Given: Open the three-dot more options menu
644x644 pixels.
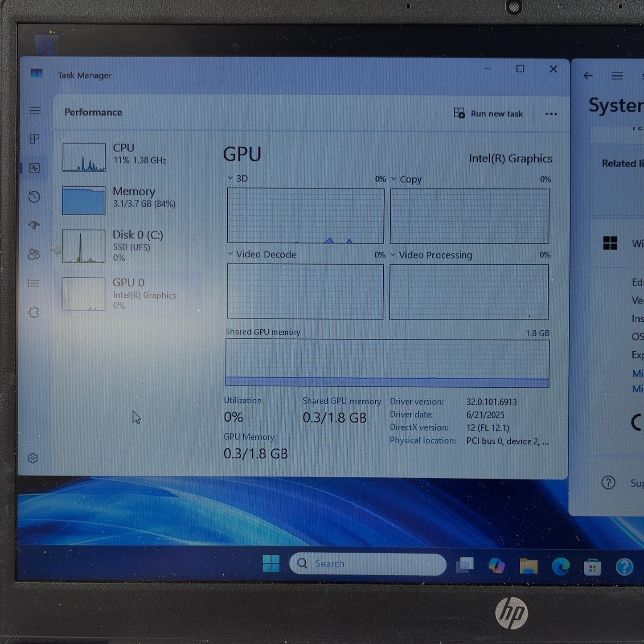Looking at the screenshot, I should pyautogui.click(x=551, y=114).
